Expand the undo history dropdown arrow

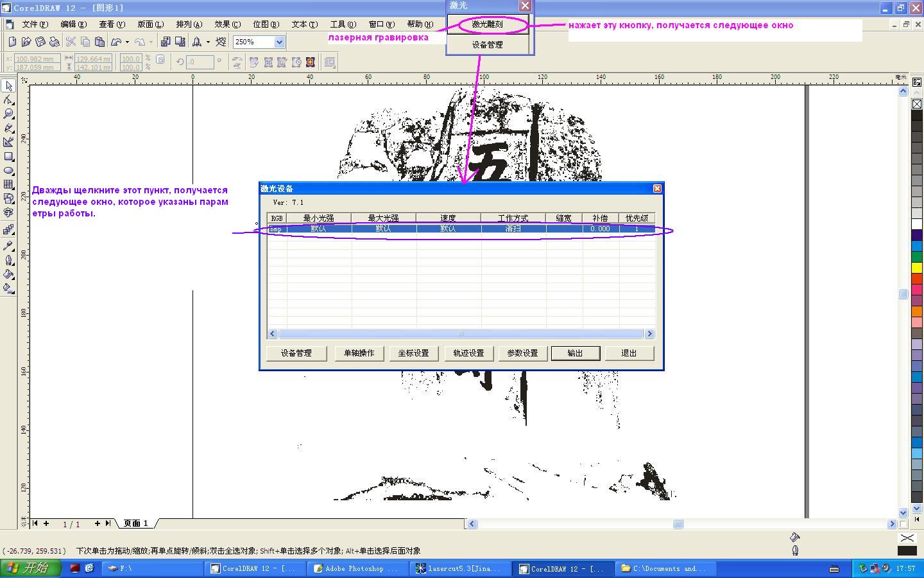click(x=127, y=42)
